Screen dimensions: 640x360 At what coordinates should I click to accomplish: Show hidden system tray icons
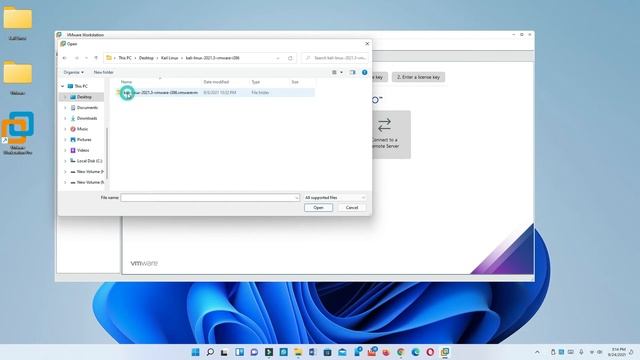537,352
